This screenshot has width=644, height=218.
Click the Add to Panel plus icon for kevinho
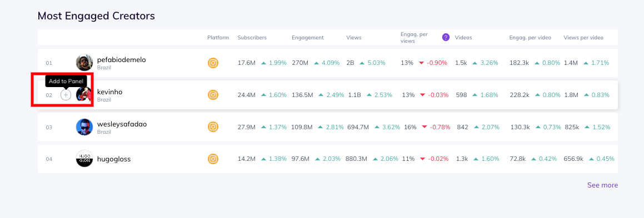point(66,95)
